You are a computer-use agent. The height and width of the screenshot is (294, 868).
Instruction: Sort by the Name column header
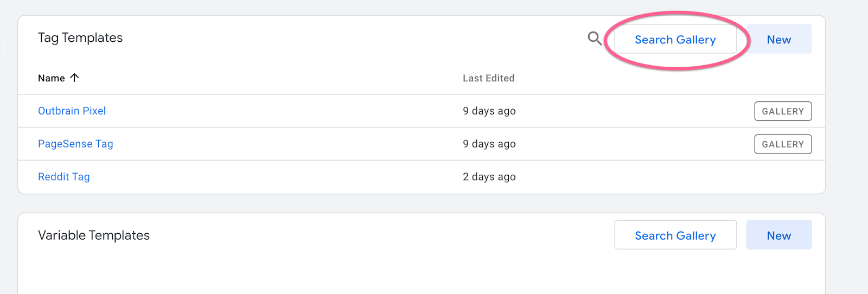pos(52,78)
